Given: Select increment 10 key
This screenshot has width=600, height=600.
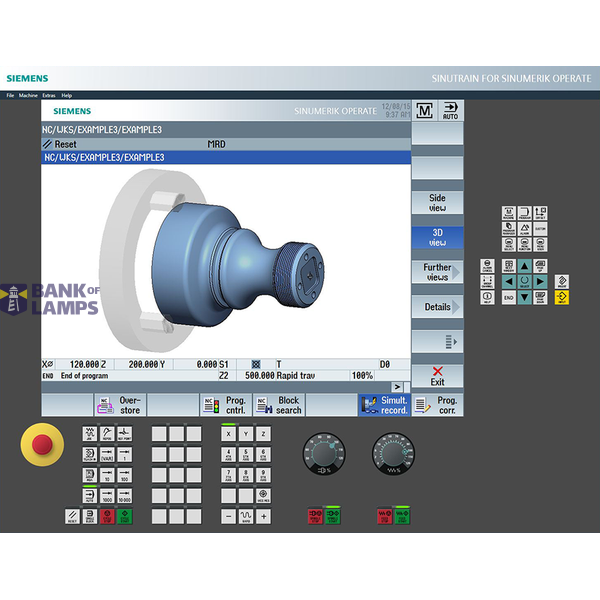Looking at the screenshot, I should pos(107,475).
